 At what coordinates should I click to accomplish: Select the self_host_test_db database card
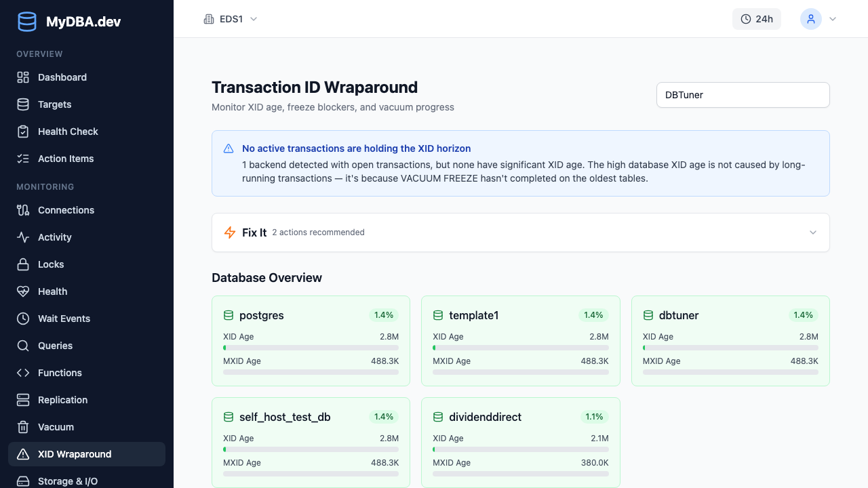pyautogui.click(x=311, y=443)
